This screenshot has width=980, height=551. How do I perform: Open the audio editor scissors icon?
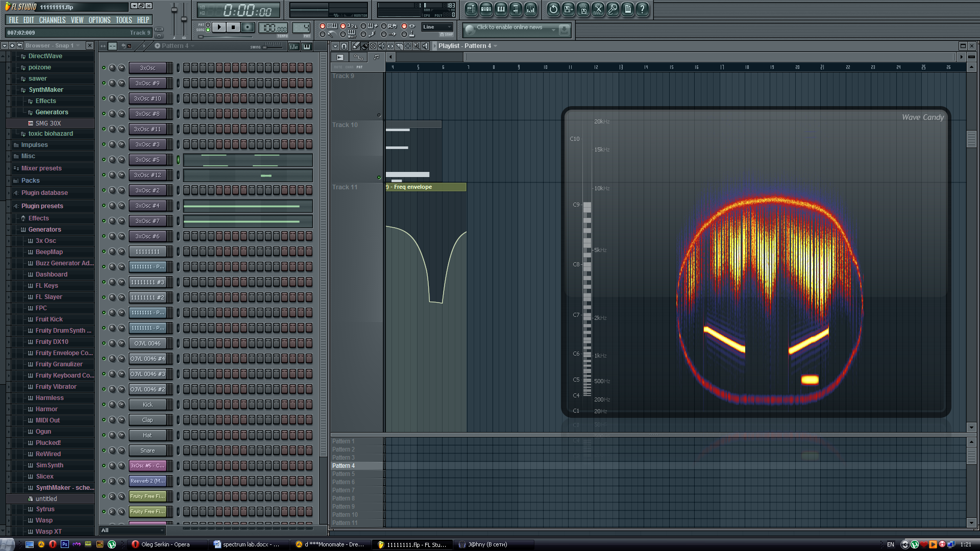click(598, 9)
